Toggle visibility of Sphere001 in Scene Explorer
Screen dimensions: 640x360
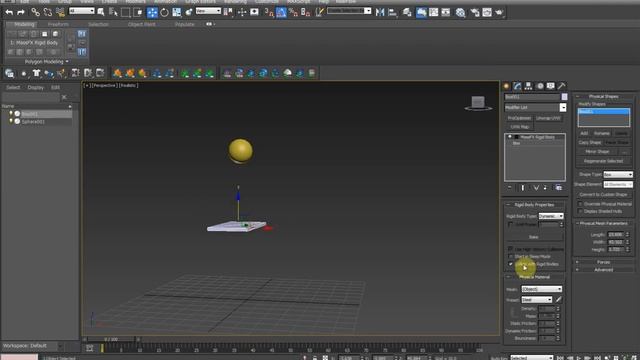point(11,121)
